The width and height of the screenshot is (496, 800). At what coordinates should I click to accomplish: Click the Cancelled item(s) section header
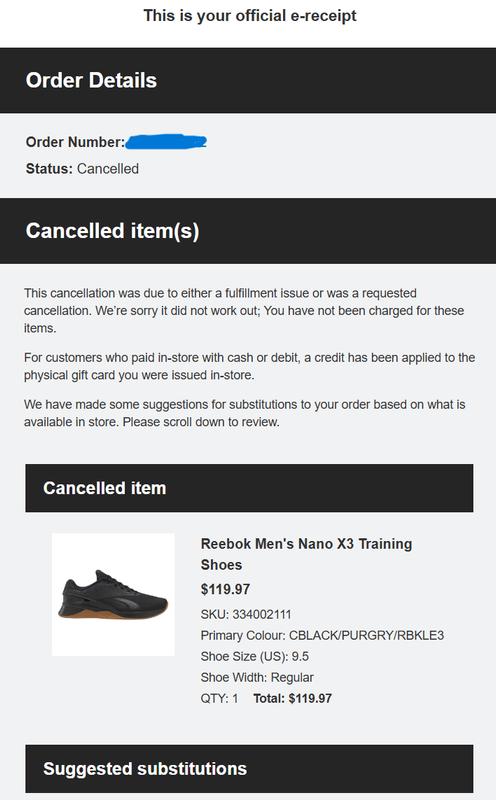248,231
